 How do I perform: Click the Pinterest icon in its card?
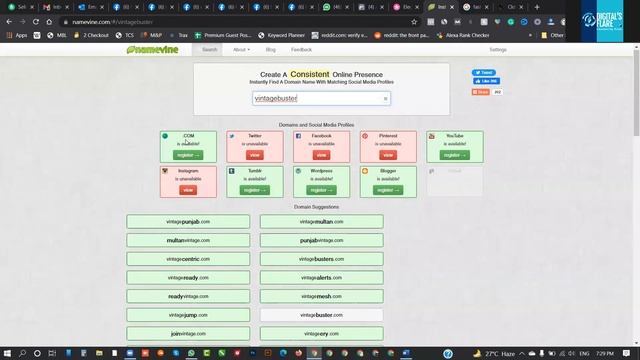(x=365, y=136)
